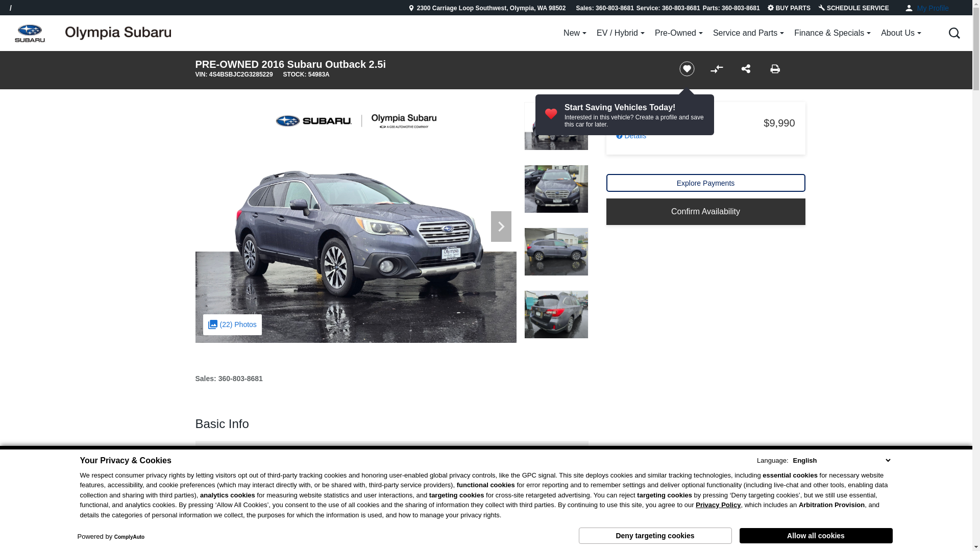
Task: Click the $9,990 price
Action: coord(779,123)
